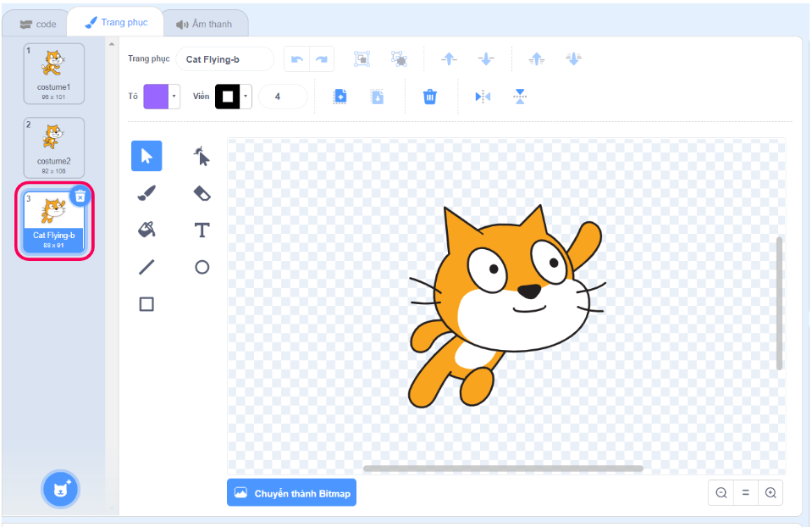The width and height of the screenshot is (812, 527).
Task: Select the Line tool
Action: point(146,267)
